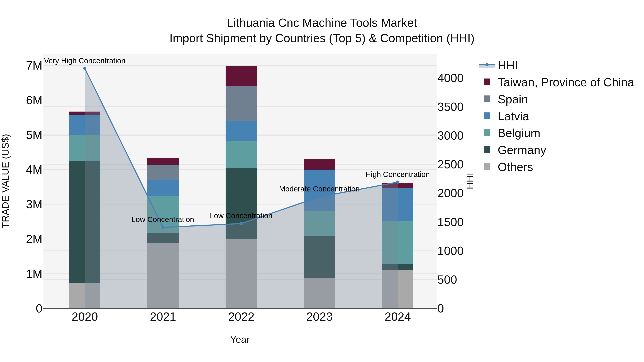Click the 'High Concentration' annotation
Screen dimensions: 644x362
(x=397, y=174)
